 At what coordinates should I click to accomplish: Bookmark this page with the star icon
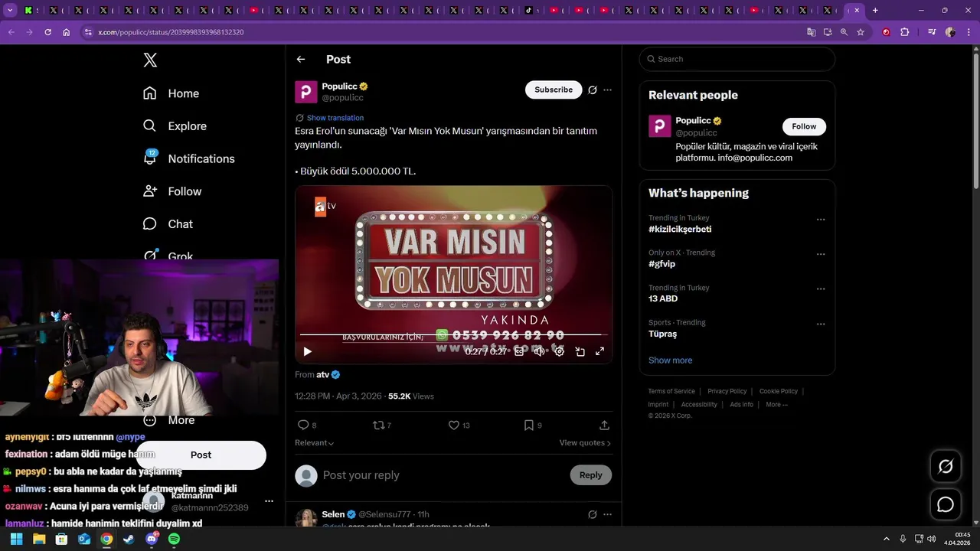(x=861, y=32)
